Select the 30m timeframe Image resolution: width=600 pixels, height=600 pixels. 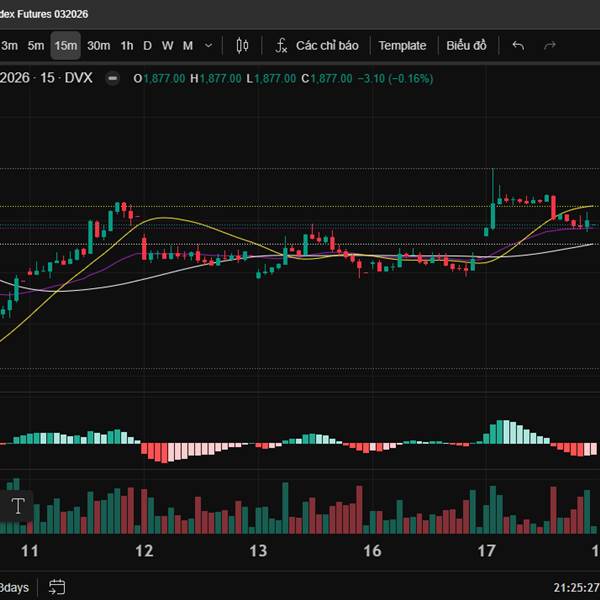(98, 45)
